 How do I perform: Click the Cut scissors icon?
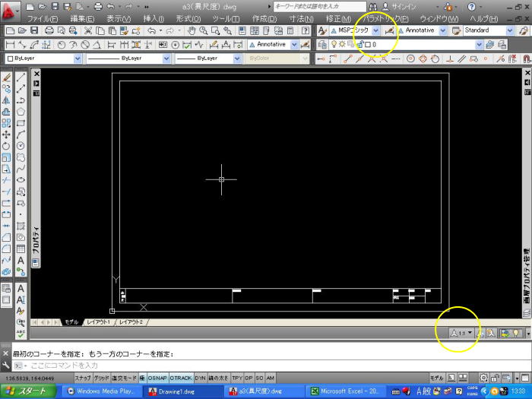pos(88,31)
